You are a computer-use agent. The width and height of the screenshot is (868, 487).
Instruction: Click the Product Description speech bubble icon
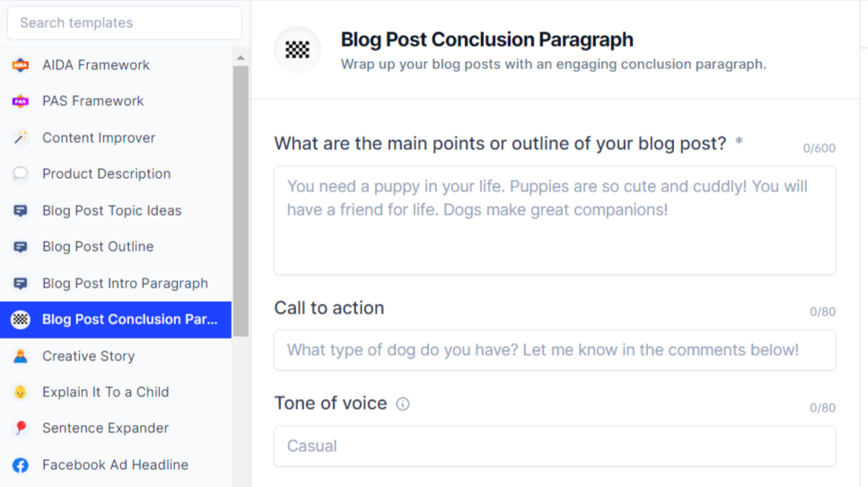click(x=20, y=174)
